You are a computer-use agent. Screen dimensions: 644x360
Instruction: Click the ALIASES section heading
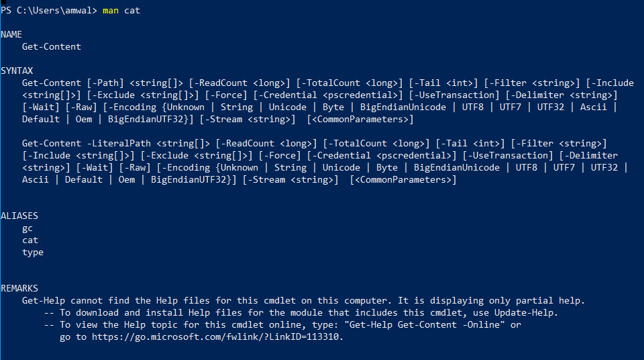pyautogui.click(x=19, y=216)
